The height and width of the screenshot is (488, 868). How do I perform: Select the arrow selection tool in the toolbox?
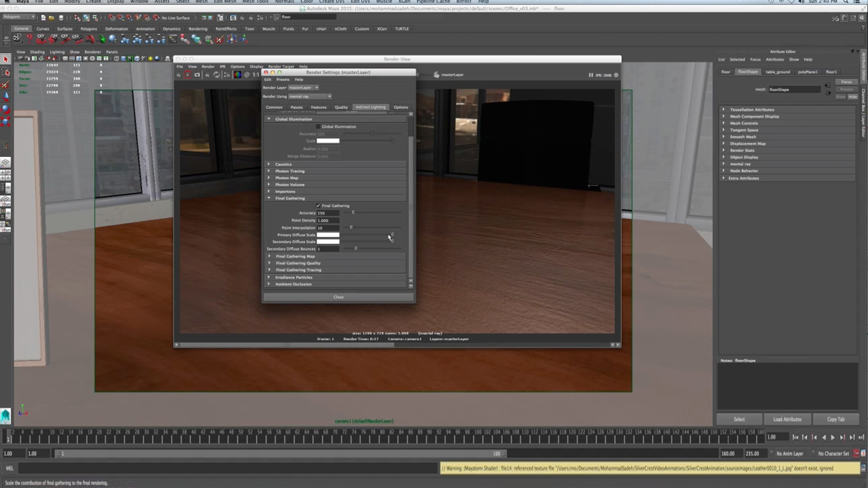click(6, 59)
